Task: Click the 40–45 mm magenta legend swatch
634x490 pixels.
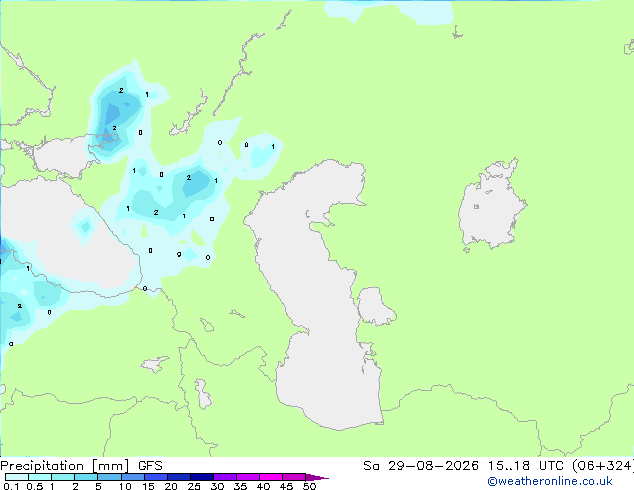Action: pyautogui.click(x=271, y=477)
